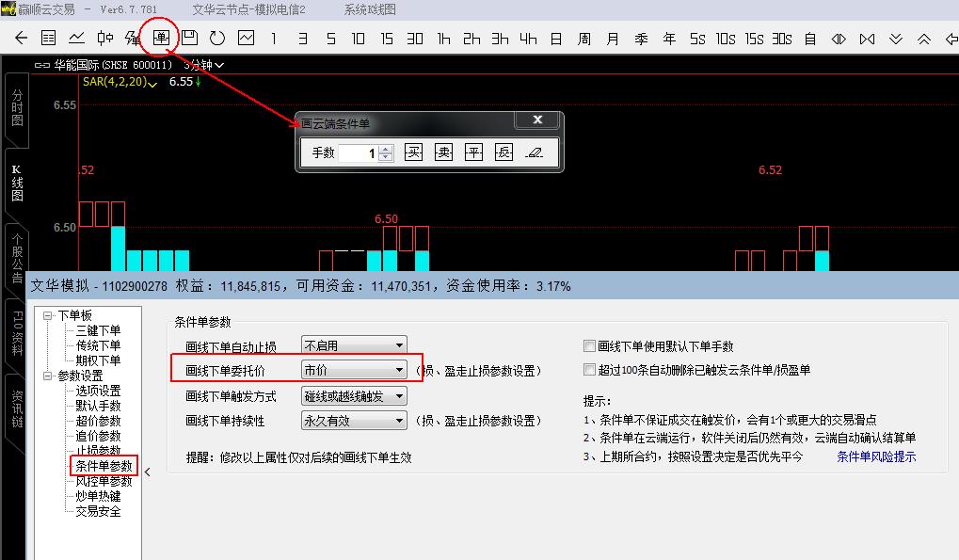959x560 pixels.
Task: Select the 买 buy line icon
Action: click(x=413, y=152)
